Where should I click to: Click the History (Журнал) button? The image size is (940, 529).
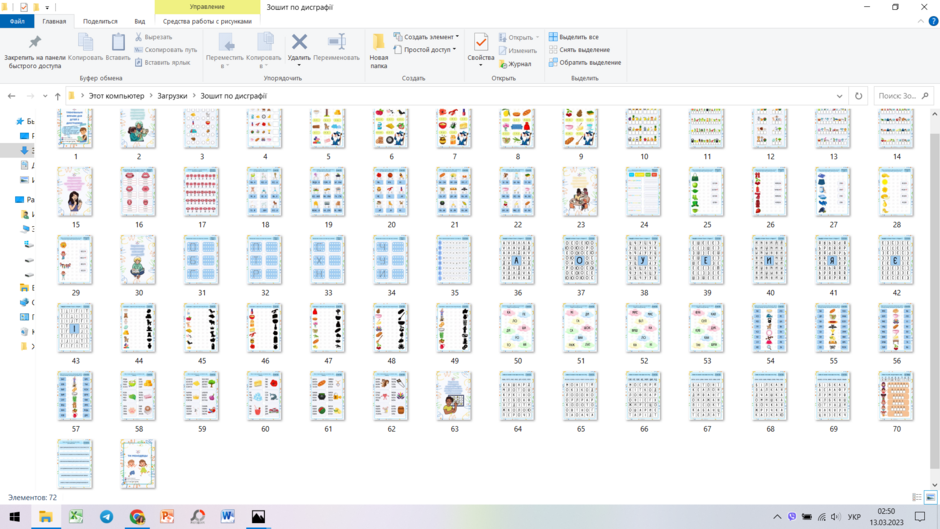(x=515, y=64)
